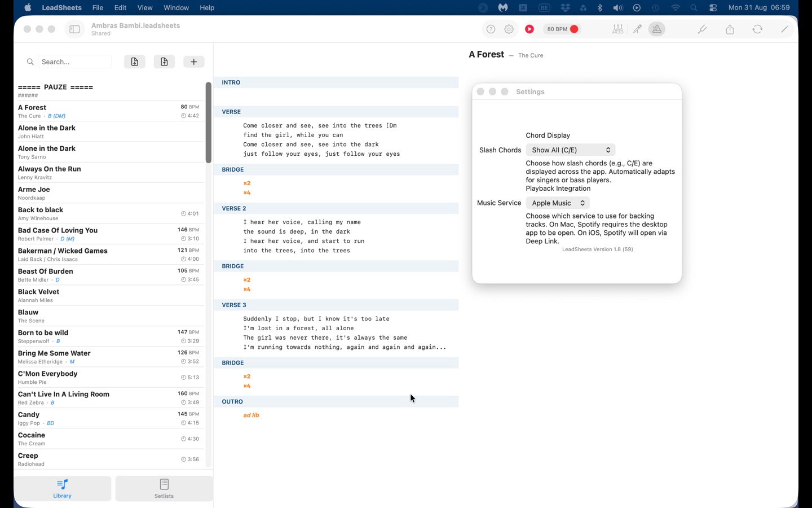812x508 pixels.
Task: Select the song Blauw
Action: click(109, 316)
